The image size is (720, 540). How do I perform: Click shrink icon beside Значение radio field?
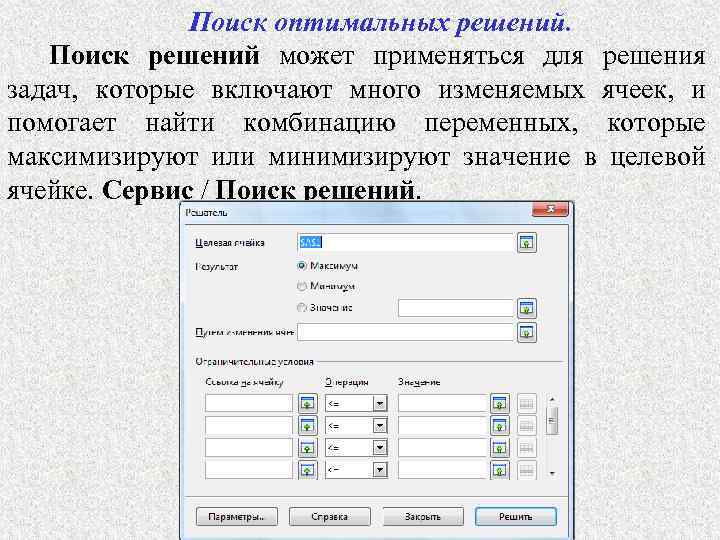coord(527,309)
